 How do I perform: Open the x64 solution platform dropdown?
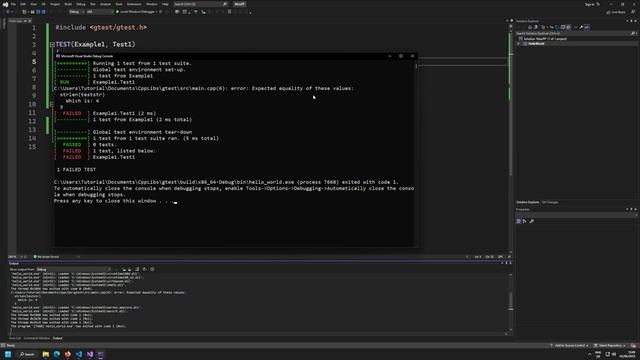coord(99,12)
